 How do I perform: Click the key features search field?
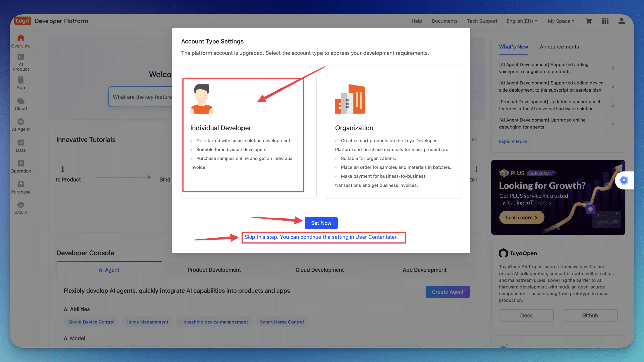(x=141, y=97)
